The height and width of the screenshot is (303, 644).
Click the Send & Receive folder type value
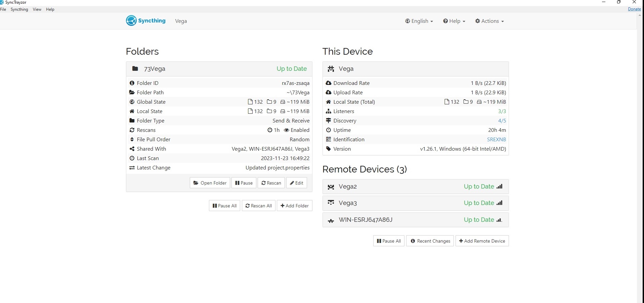pos(291,120)
